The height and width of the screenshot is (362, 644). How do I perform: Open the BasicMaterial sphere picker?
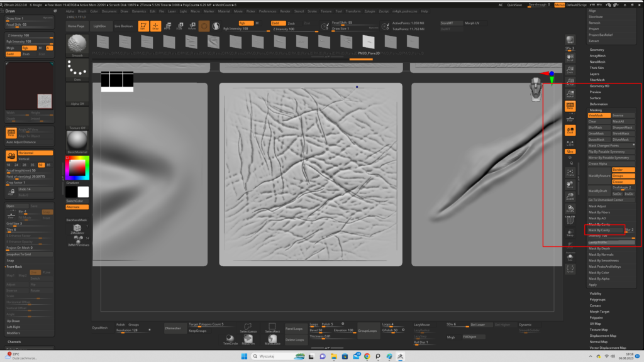click(77, 141)
